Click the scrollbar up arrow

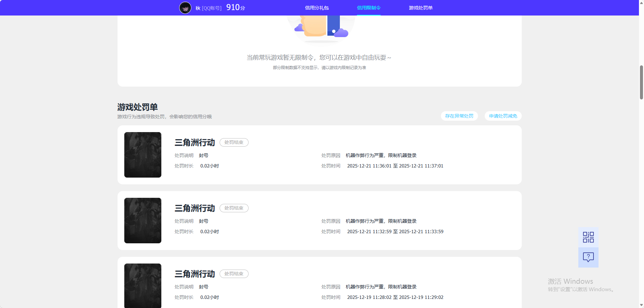pos(641,2)
